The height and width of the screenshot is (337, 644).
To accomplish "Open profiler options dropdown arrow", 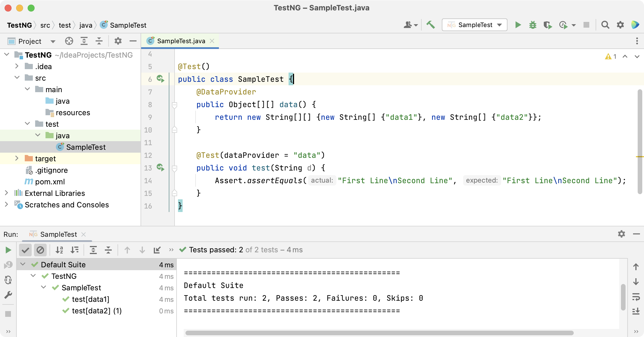I will [x=573, y=25].
